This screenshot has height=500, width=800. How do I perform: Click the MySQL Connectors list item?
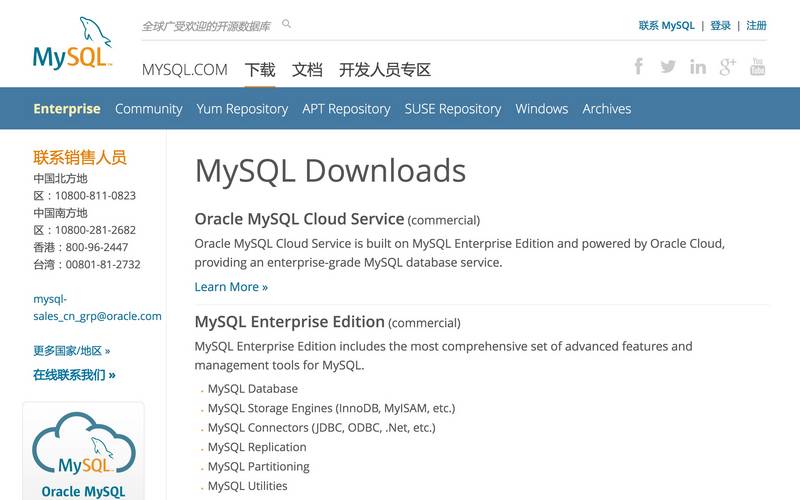tap(321, 428)
